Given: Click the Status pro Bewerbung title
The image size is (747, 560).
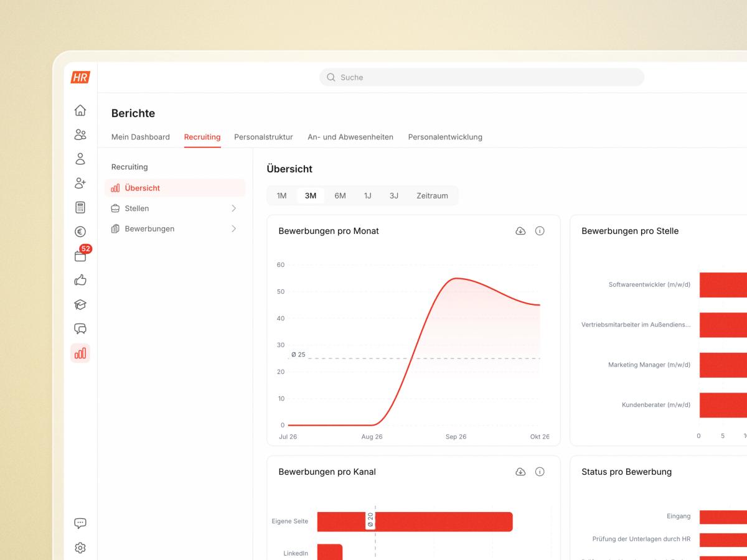Looking at the screenshot, I should pos(626,472).
